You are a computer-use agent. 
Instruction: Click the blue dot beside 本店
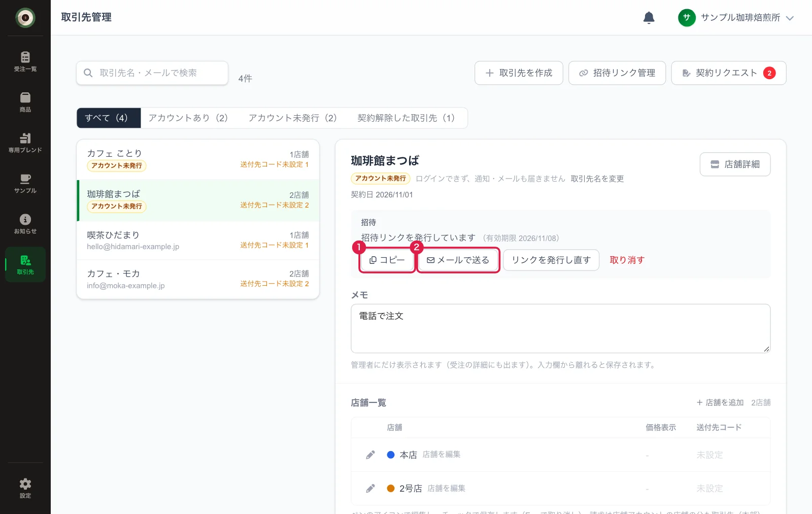391,455
